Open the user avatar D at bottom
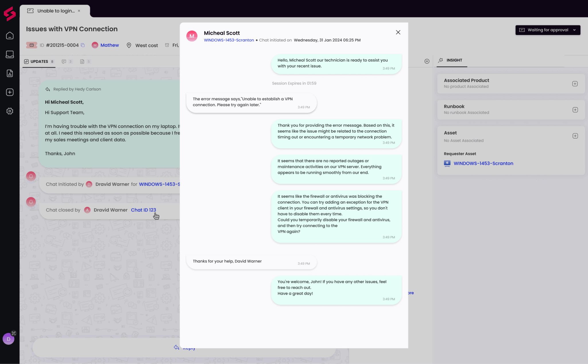The height and width of the screenshot is (364, 588). click(9, 339)
